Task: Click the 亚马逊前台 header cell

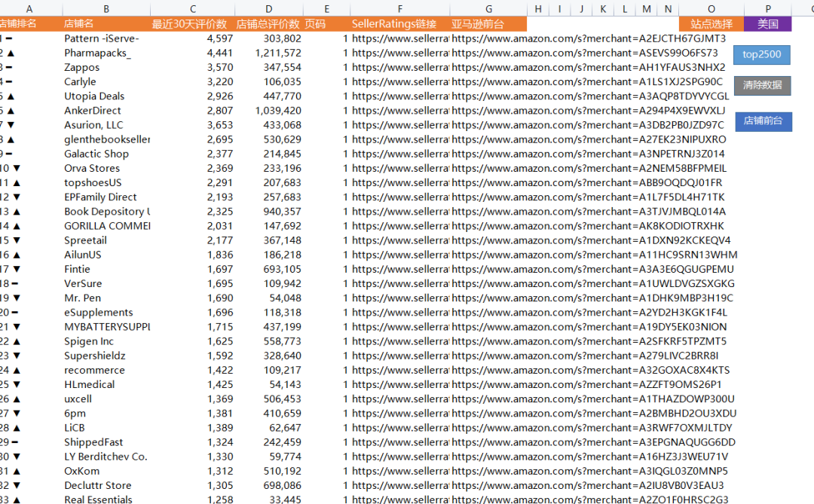Action: tap(488, 24)
